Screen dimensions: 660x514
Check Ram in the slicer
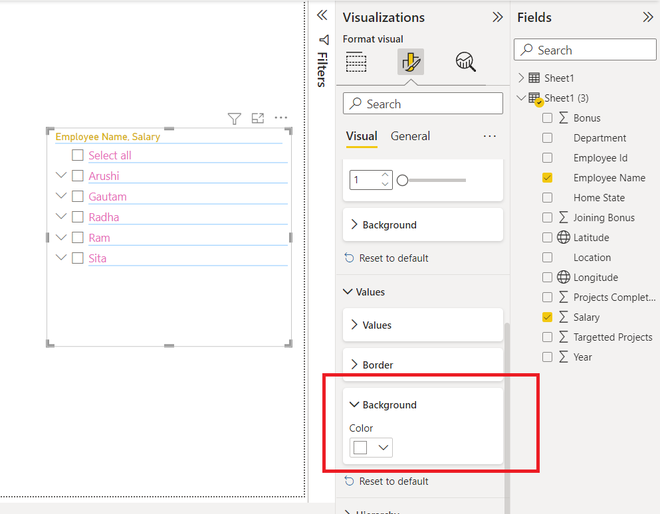pyautogui.click(x=77, y=237)
